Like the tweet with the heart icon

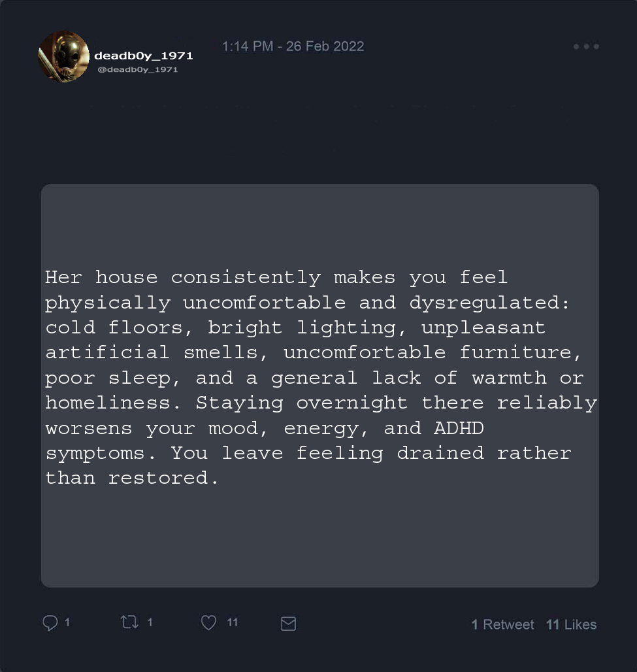click(208, 623)
